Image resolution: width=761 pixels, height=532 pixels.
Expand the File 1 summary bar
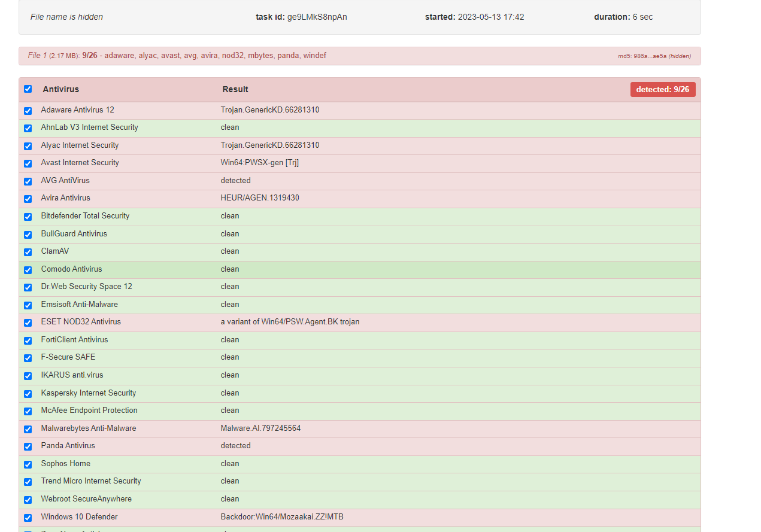click(x=359, y=56)
